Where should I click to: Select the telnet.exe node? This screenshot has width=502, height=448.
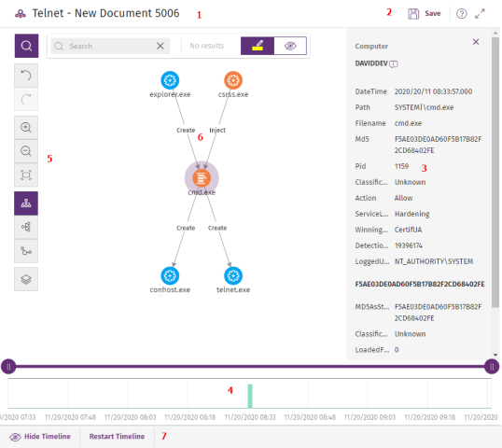tap(233, 275)
